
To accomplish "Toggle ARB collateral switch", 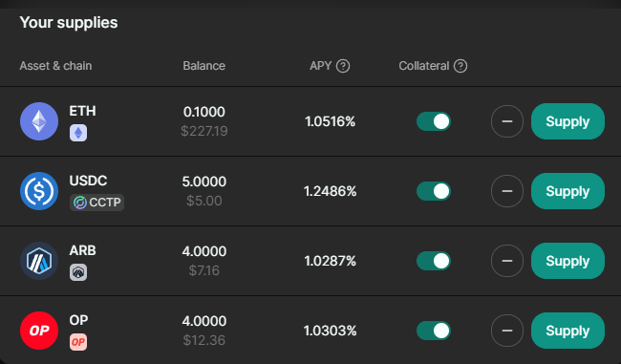I will (x=434, y=261).
